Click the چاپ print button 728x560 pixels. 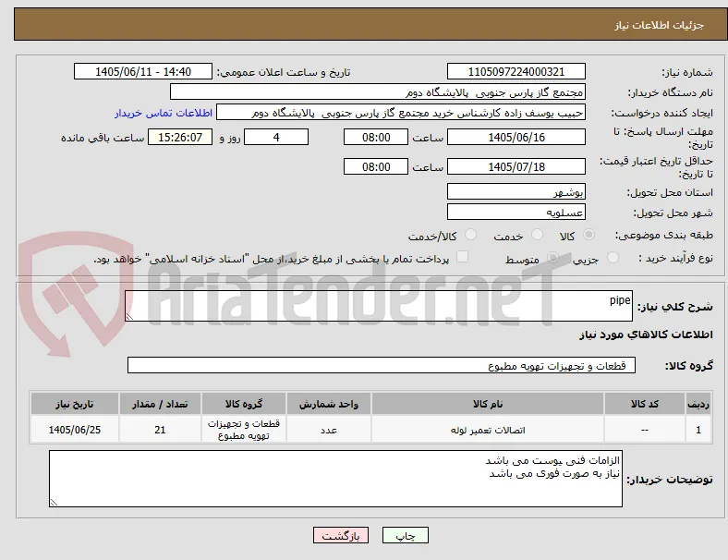[406, 535]
